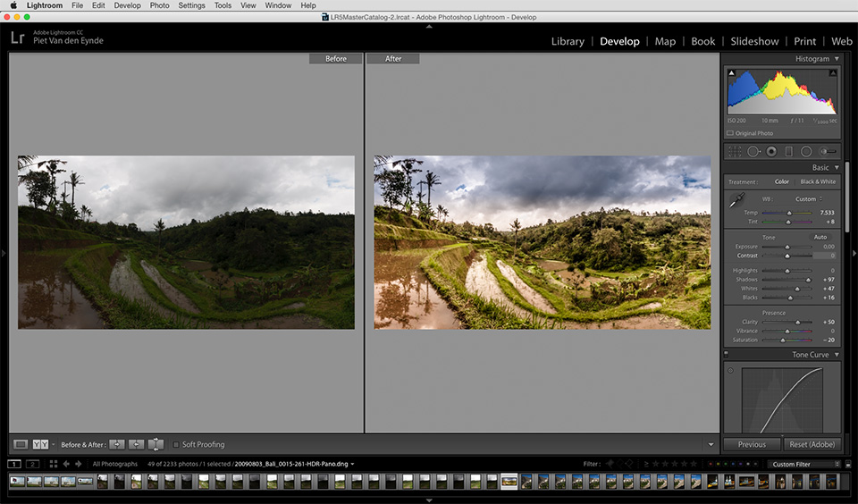The width and height of the screenshot is (858, 504).
Task: Open second window display button 2
Action: pyautogui.click(x=32, y=464)
